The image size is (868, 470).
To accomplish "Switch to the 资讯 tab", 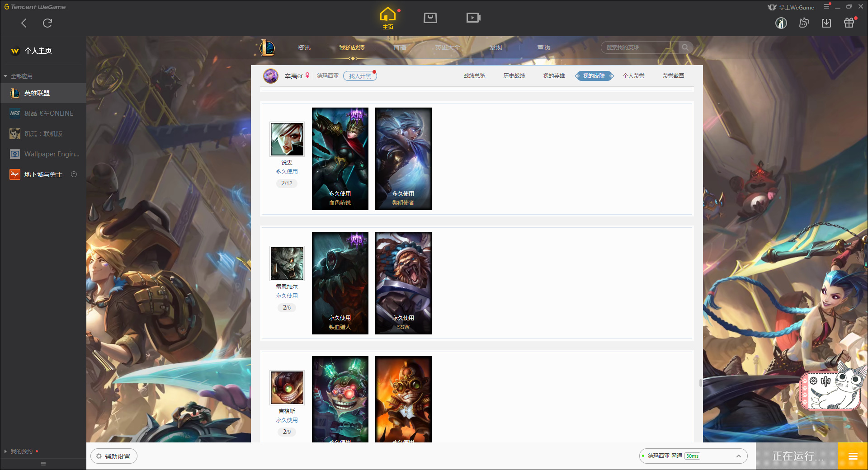I will [x=304, y=47].
